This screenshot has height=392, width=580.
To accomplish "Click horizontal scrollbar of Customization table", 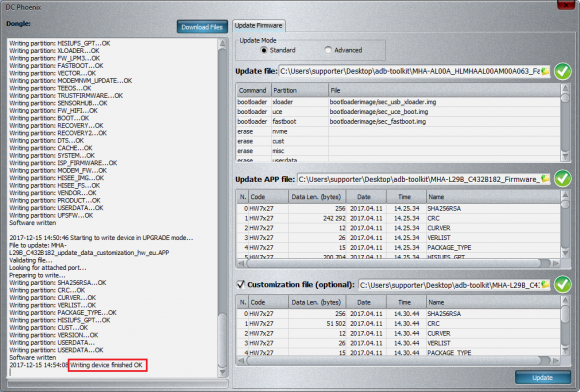I will pos(398,360).
